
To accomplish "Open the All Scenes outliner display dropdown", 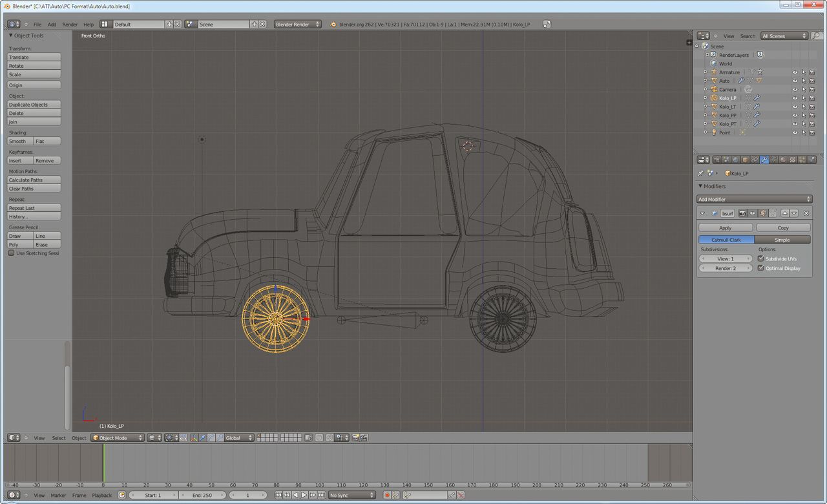I will click(784, 36).
